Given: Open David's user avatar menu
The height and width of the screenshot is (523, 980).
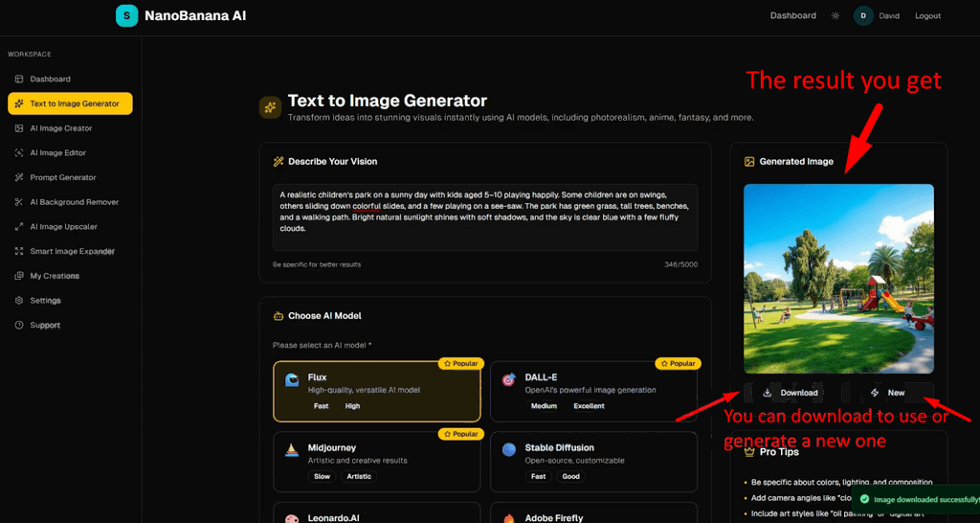Looking at the screenshot, I should [x=863, y=15].
